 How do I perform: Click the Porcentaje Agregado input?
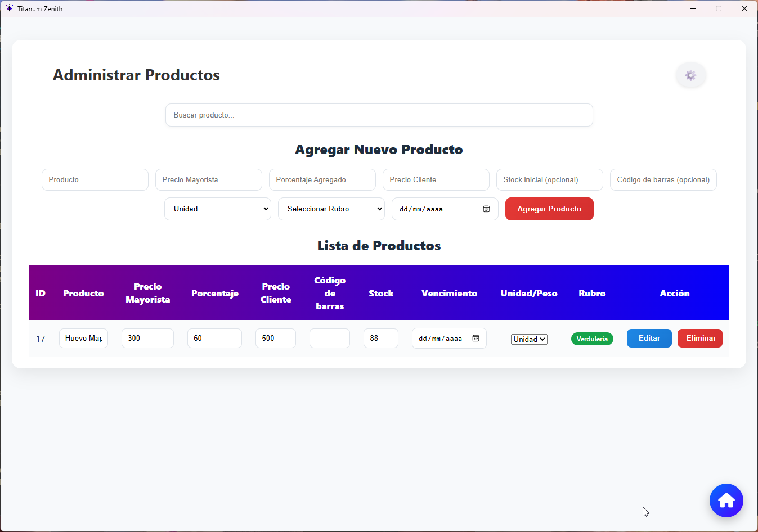tap(322, 179)
